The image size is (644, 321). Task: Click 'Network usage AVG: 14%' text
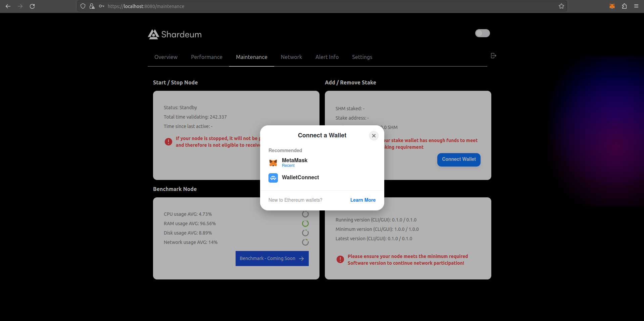[191, 242]
